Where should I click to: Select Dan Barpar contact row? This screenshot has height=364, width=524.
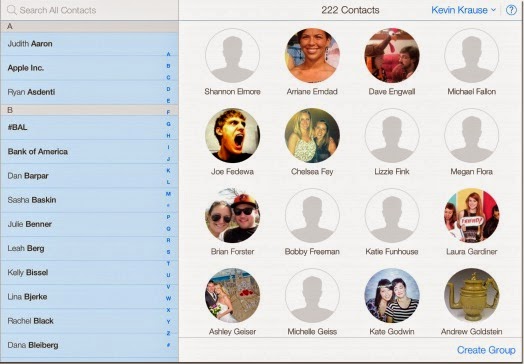(x=89, y=175)
